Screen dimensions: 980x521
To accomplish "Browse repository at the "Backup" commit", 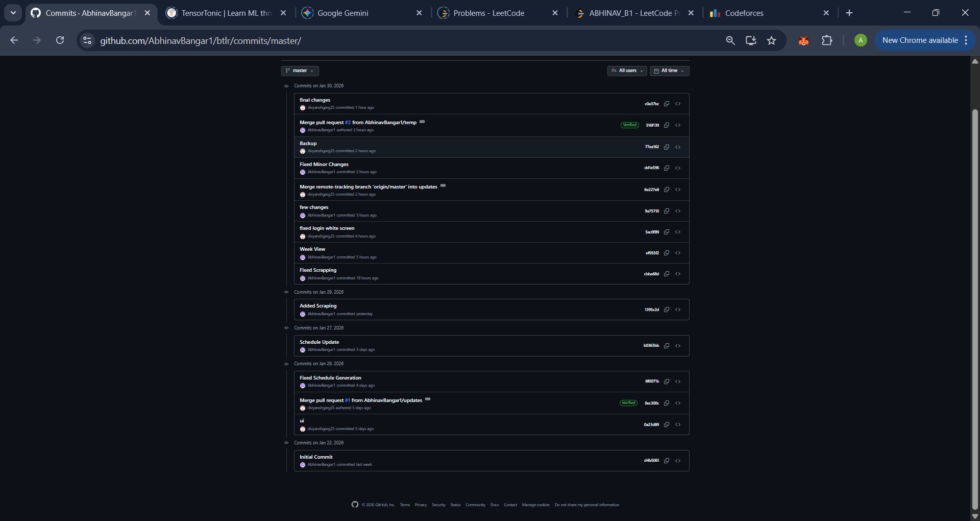I will 678,147.
